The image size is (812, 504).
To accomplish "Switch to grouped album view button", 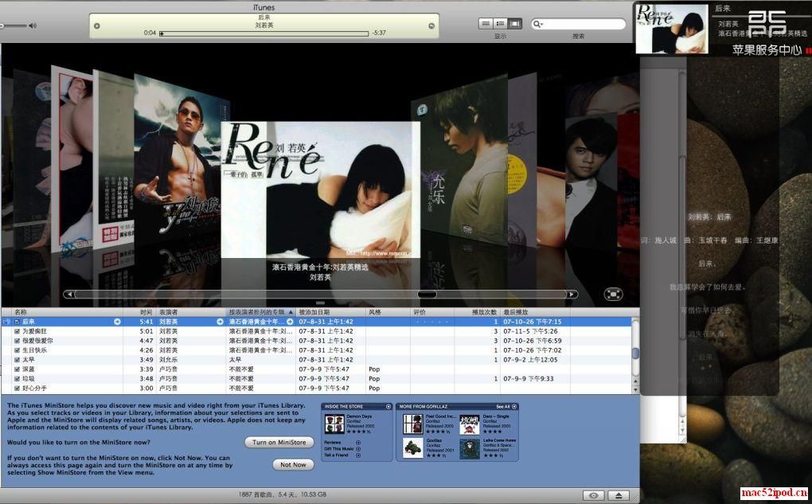I will coord(500,23).
